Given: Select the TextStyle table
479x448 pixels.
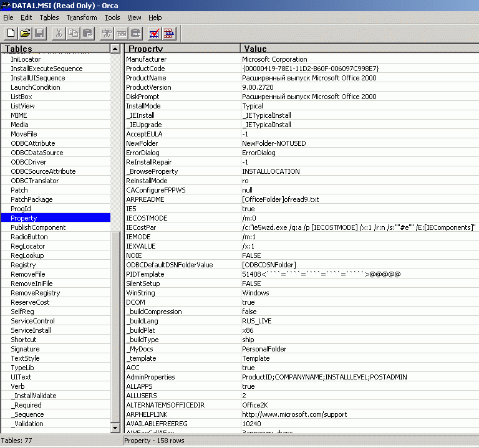Looking at the screenshot, I should coord(26,358).
